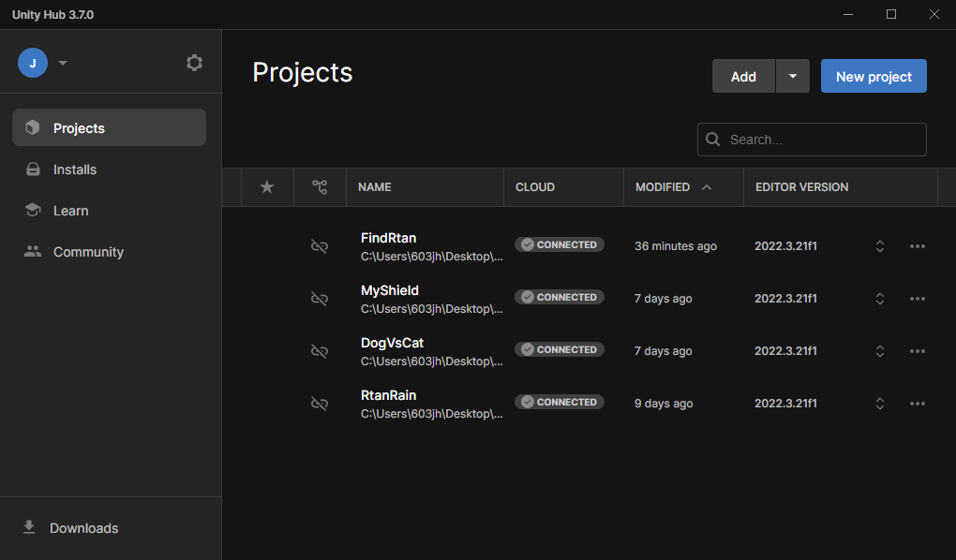This screenshot has height=560, width=956.
Task: Maximize the Unity Hub window
Action: pyautogui.click(x=890, y=14)
